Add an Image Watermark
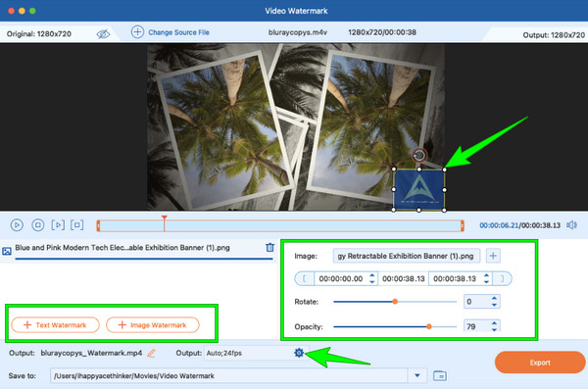The width and height of the screenshot is (588, 389). 153,325
